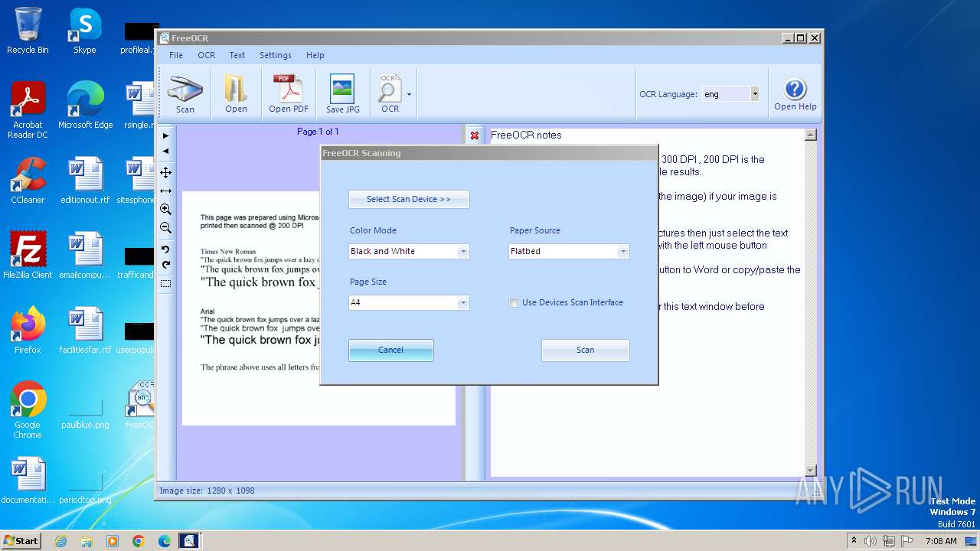The image size is (980, 551).
Task: Select the Google Chrome desktop icon
Action: click(x=28, y=411)
